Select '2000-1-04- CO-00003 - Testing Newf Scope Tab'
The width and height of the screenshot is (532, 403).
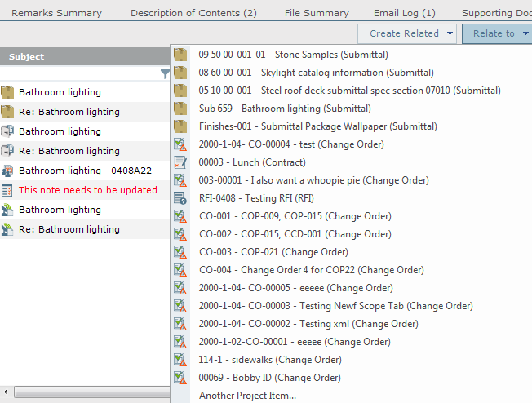336,306
